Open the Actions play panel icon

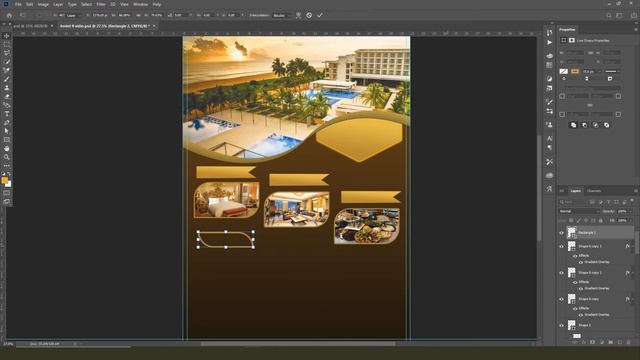click(549, 42)
